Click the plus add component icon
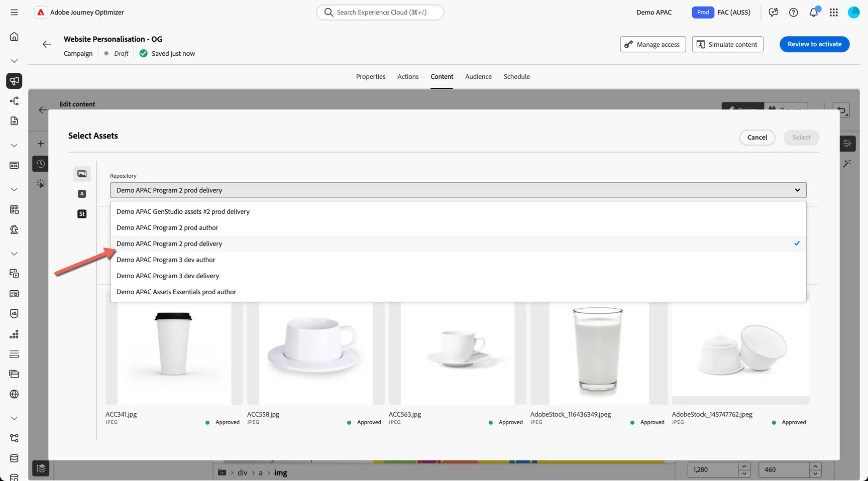868x481 pixels. point(41,144)
